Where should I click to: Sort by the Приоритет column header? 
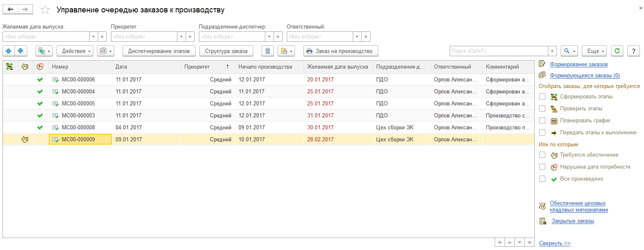tap(208, 67)
